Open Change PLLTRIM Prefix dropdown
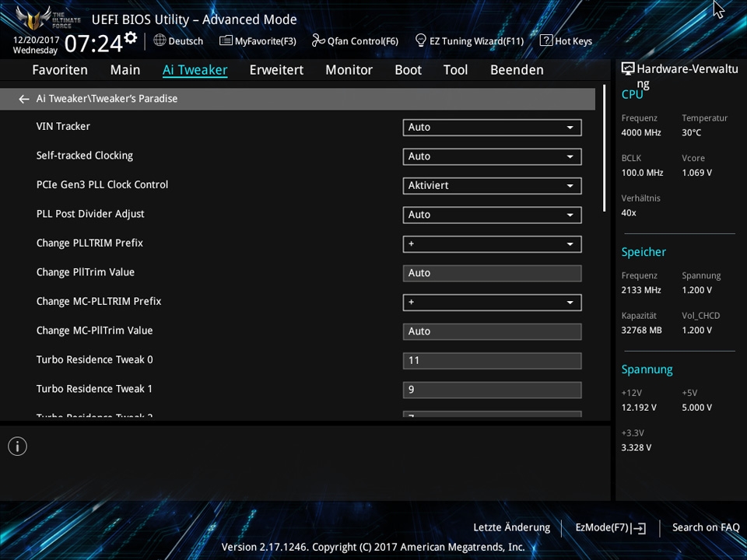This screenshot has width=747, height=560. pyautogui.click(x=492, y=244)
